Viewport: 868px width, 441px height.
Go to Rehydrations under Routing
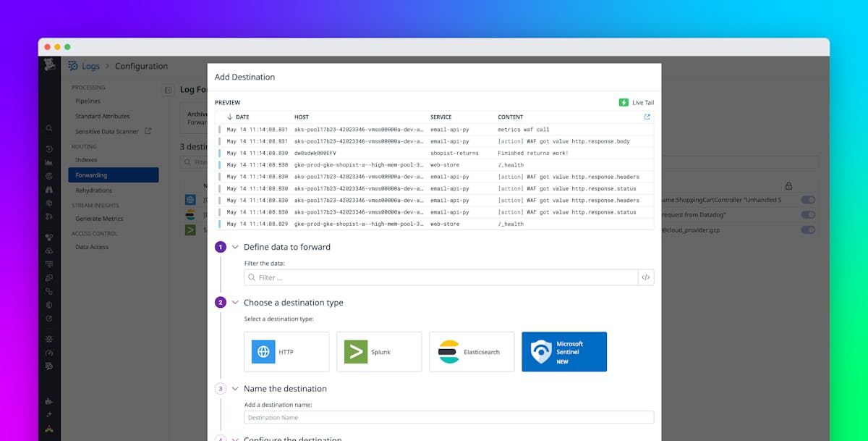pos(95,190)
